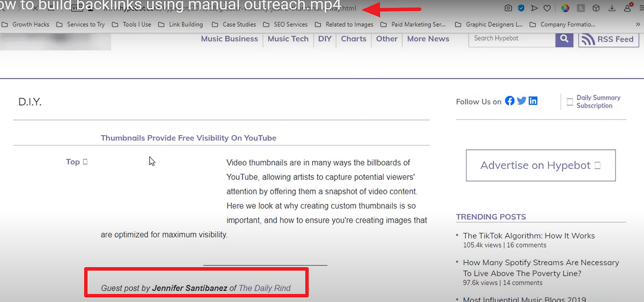
Task: Open the user profile account icon
Action: 628,8
